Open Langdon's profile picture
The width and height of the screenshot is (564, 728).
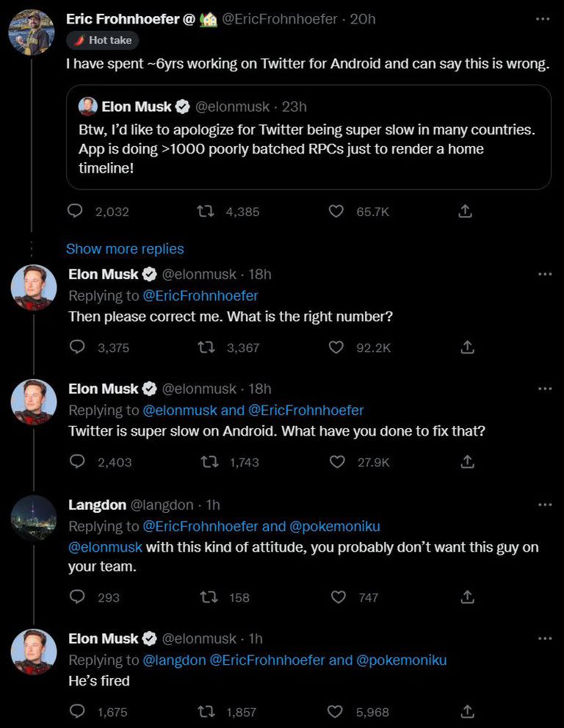click(34, 517)
